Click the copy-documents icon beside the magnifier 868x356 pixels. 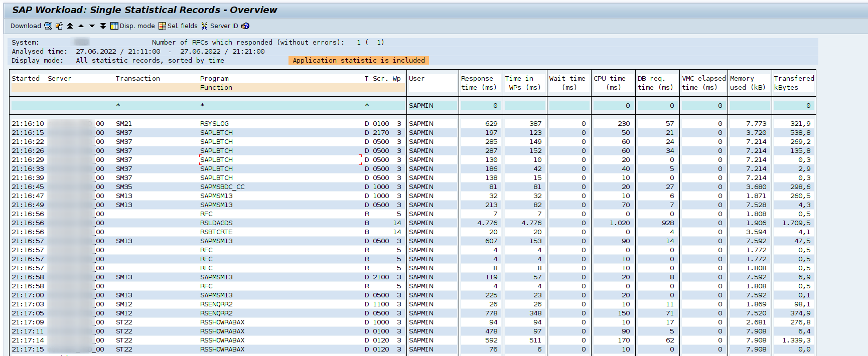pos(59,26)
